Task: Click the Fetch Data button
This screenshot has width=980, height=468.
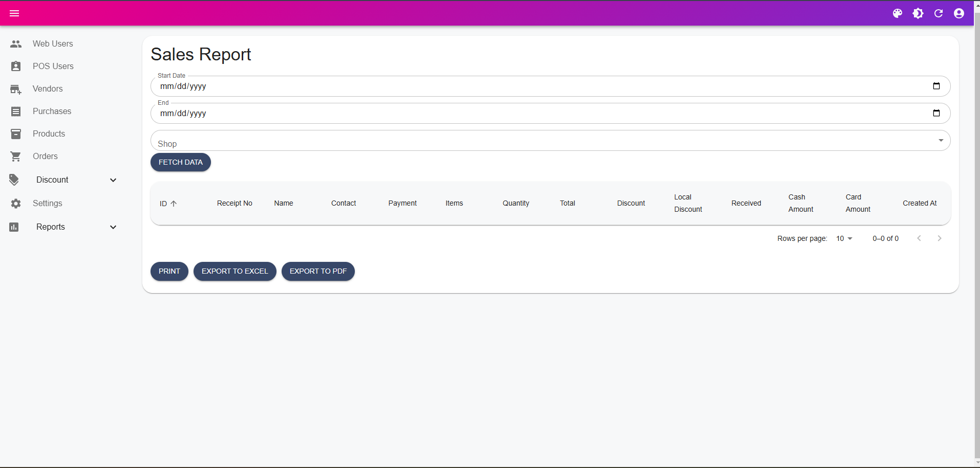Action: click(181, 162)
